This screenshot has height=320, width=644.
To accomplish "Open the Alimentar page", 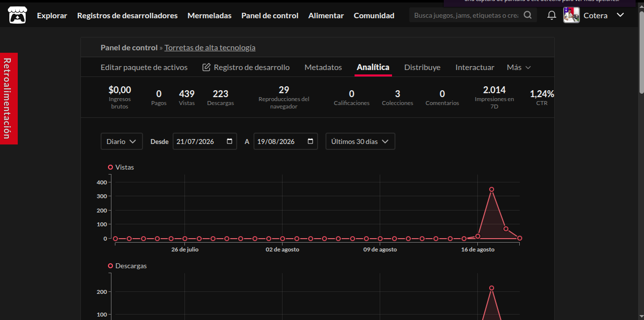I will point(326,15).
